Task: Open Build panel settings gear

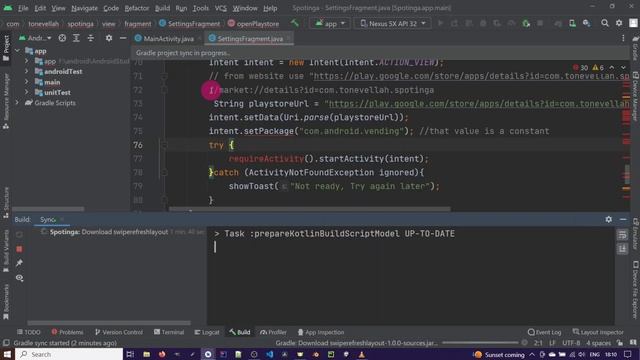Action: (609, 219)
